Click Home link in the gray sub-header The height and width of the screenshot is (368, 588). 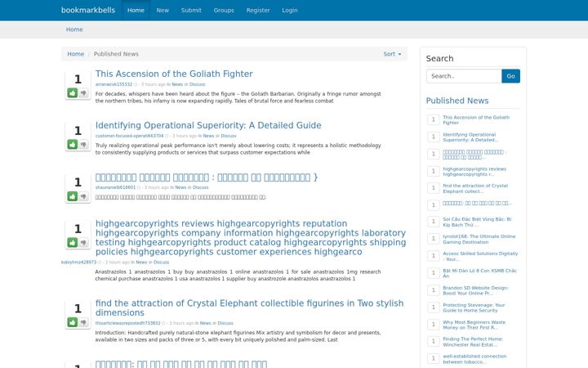(x=74, y=29)
